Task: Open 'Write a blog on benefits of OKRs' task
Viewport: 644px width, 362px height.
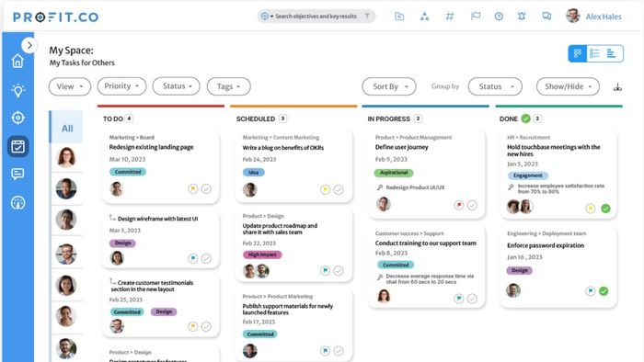Action: 283,148
